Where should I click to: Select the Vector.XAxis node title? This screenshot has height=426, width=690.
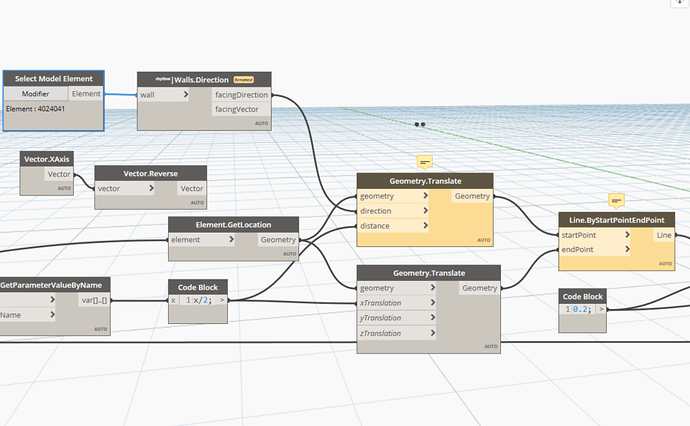click(45, 159)
